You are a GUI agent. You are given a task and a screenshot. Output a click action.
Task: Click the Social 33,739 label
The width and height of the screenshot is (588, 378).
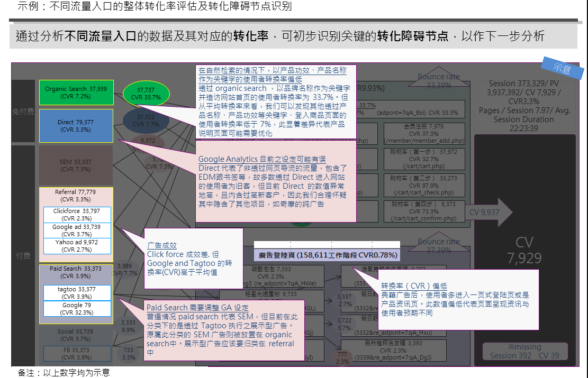(75, 335)
